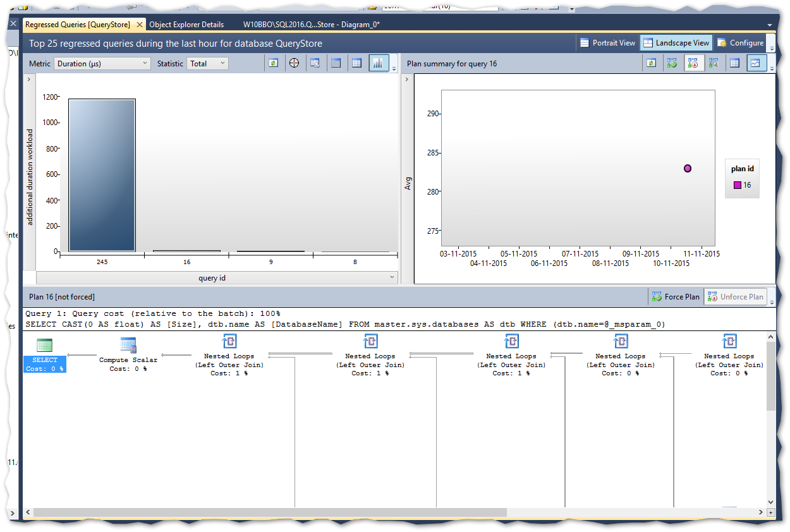The width and height of the screenshot is (790, 532).
Task: Open the query id axis dropdown
Action: tap(217, 278)
